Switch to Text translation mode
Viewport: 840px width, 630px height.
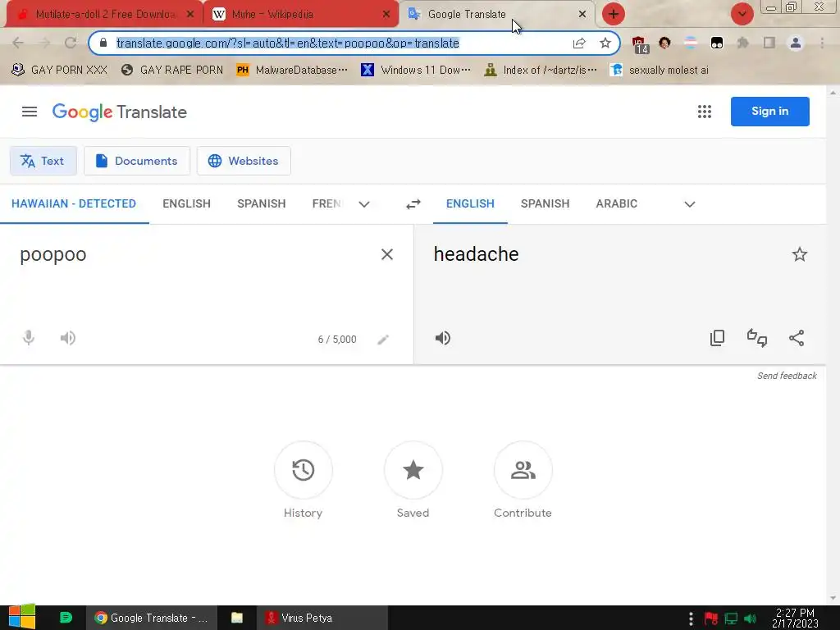click(43, 161)
